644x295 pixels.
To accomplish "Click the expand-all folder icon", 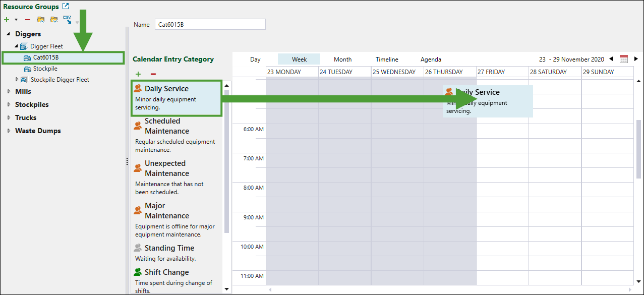I will [54, 20].
